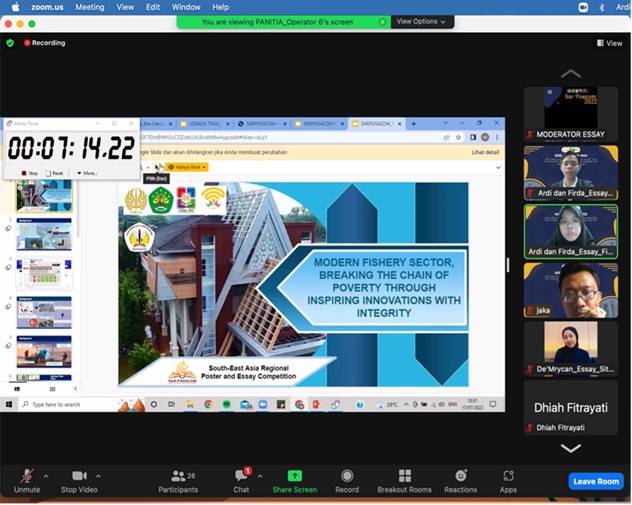Unmute the microphone in Zoom toolbar
The width and height of the screenshot is (632, 505).
click(26, 479)
